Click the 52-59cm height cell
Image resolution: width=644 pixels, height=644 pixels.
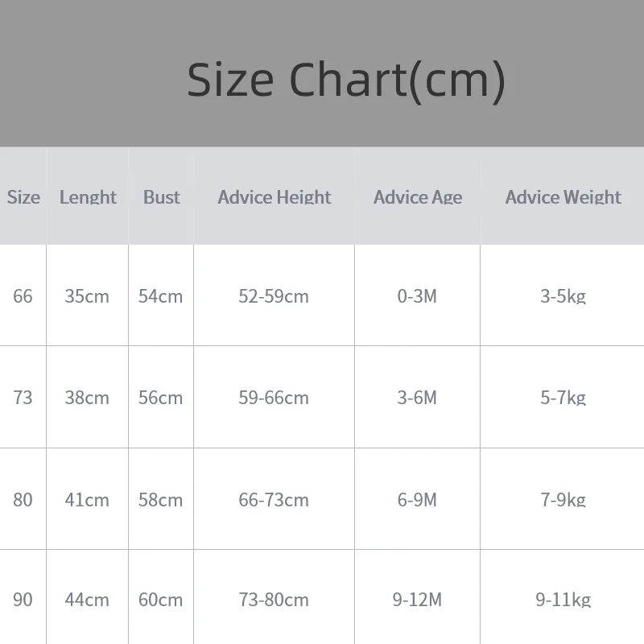pyautogui.click(x=274, y=295)
